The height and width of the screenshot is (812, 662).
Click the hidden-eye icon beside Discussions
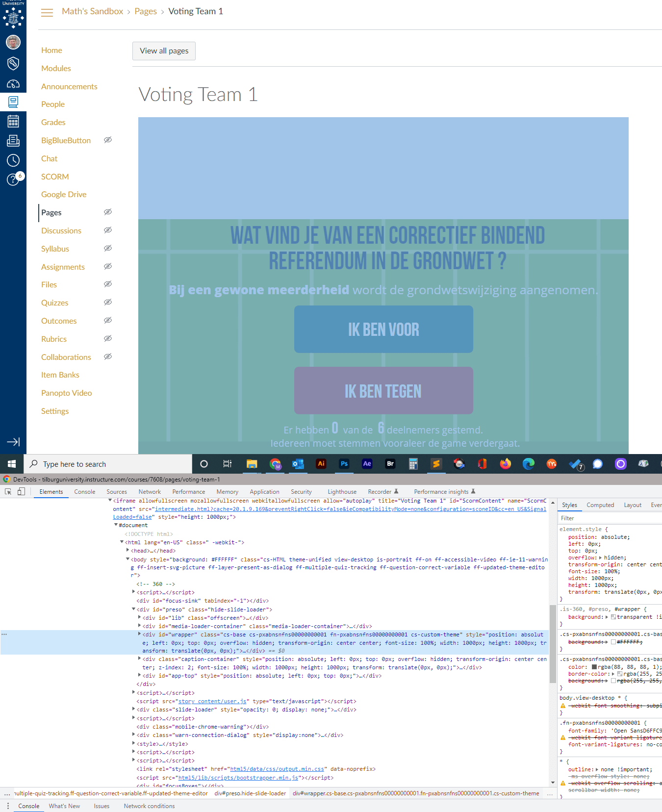click(x=108, y=230)
